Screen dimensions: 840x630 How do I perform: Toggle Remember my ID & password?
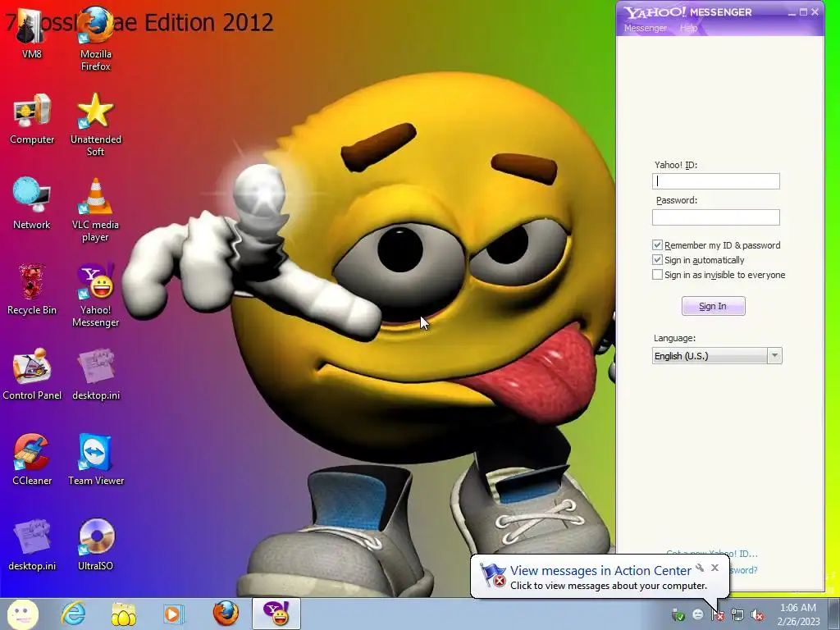point(657,245)
